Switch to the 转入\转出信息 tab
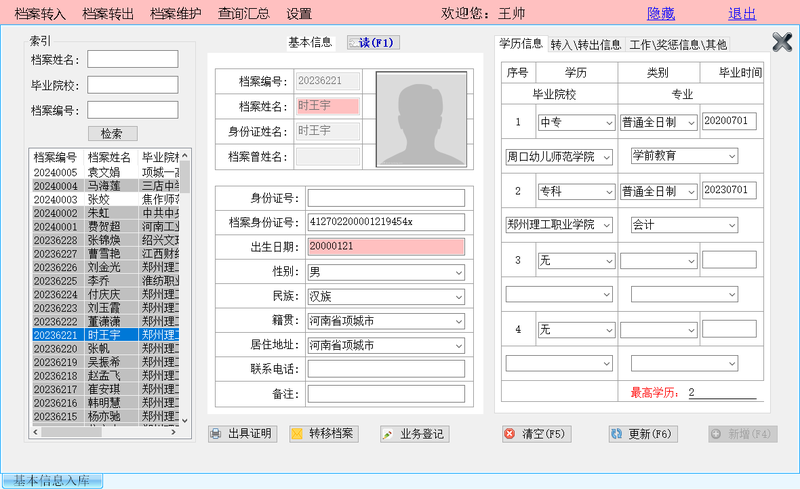Screen dimensions: 800x490 pyautogui.click(x=586, y=45)
